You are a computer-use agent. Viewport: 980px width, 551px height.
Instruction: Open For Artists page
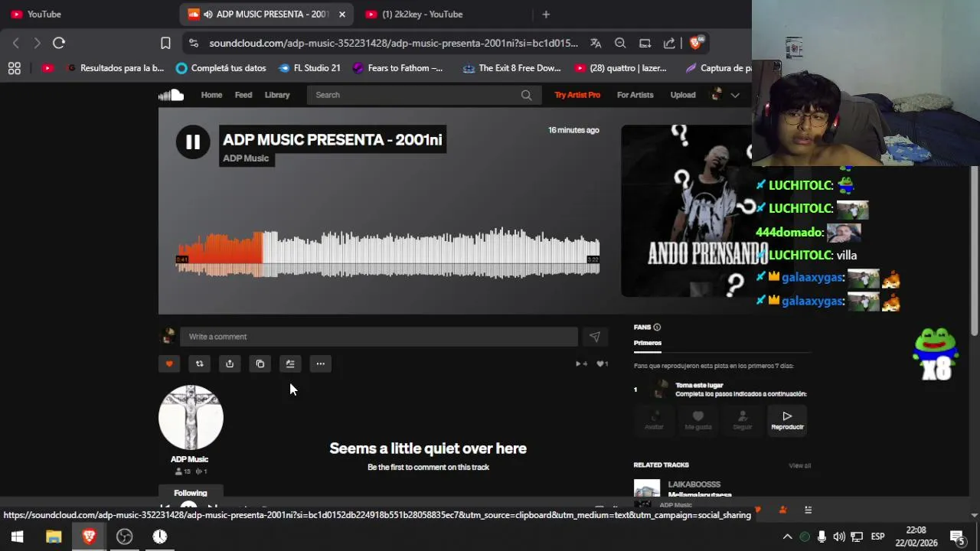635,95
